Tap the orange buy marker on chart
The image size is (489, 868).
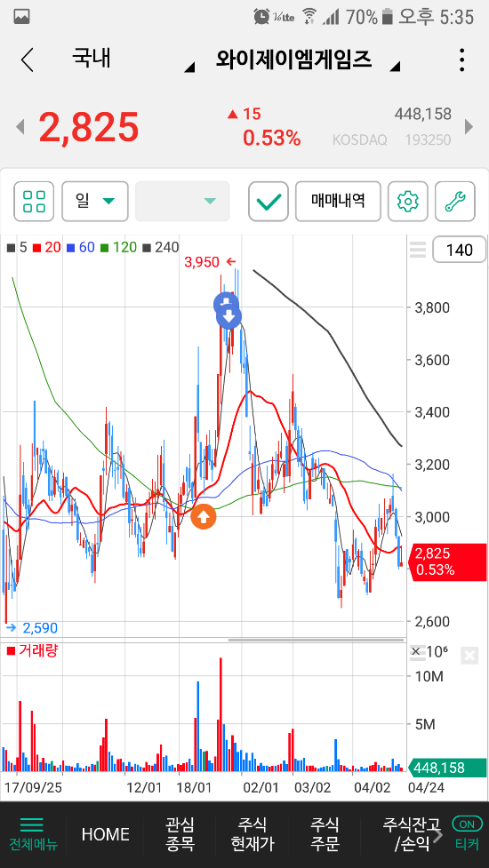[x=204, y=517]
